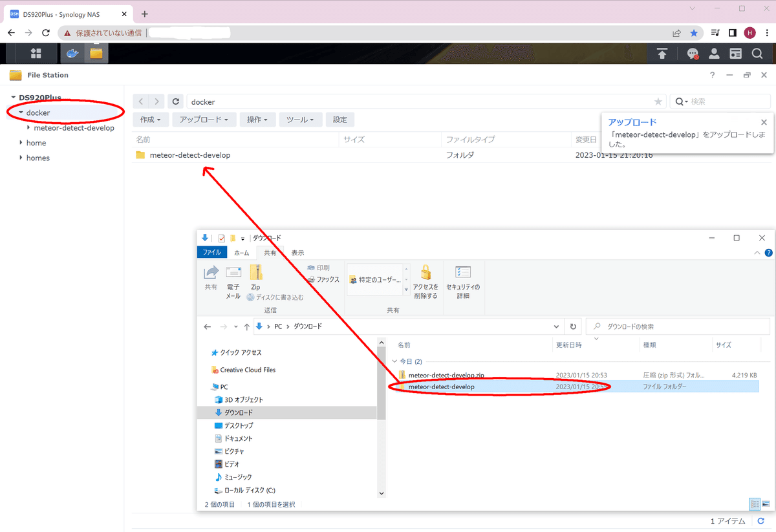Screen dimensions: 776x532
Task: Switch to the 表示 ribbon tab
Action: click(x=297, y=253)
